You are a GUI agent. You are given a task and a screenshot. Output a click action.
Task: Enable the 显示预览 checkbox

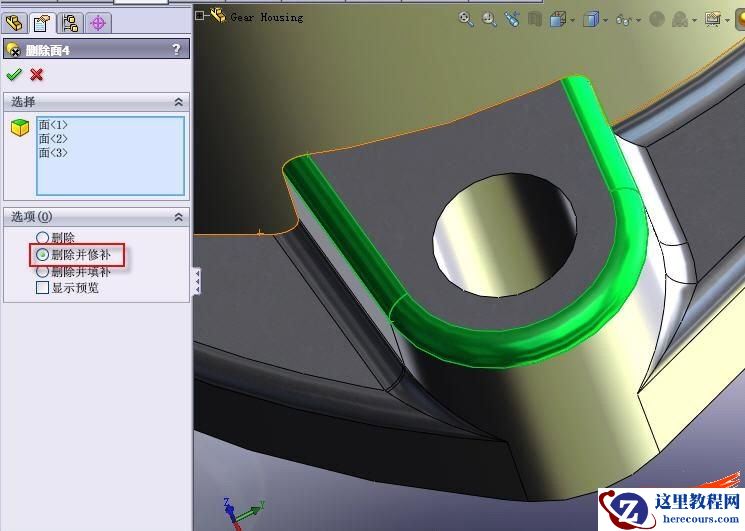pos(42,288)
